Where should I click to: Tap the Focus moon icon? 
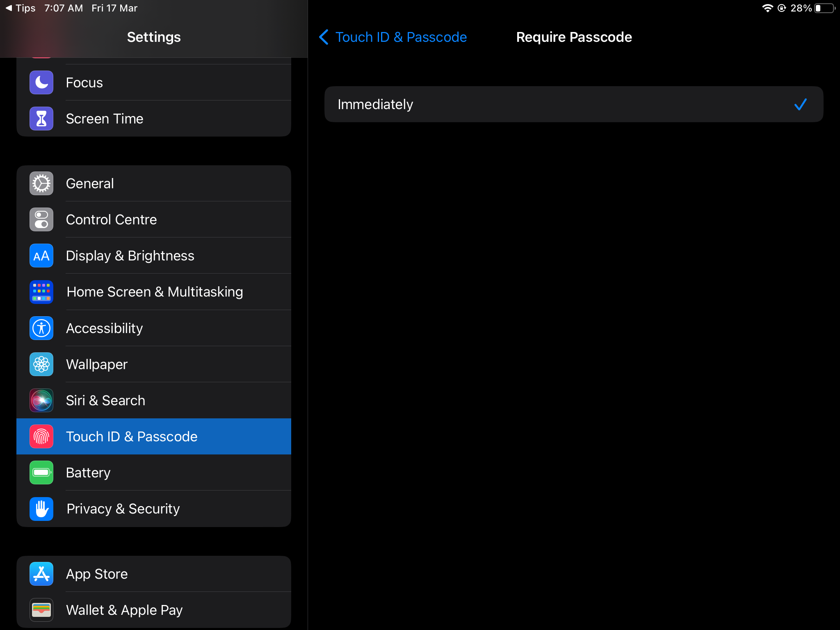(41, 82)
